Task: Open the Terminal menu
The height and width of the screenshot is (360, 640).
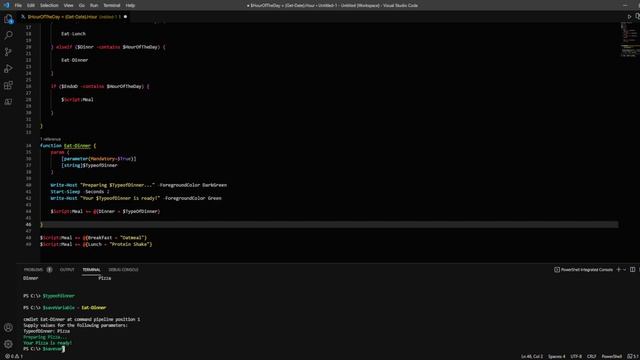Action: tap(111, 5)
